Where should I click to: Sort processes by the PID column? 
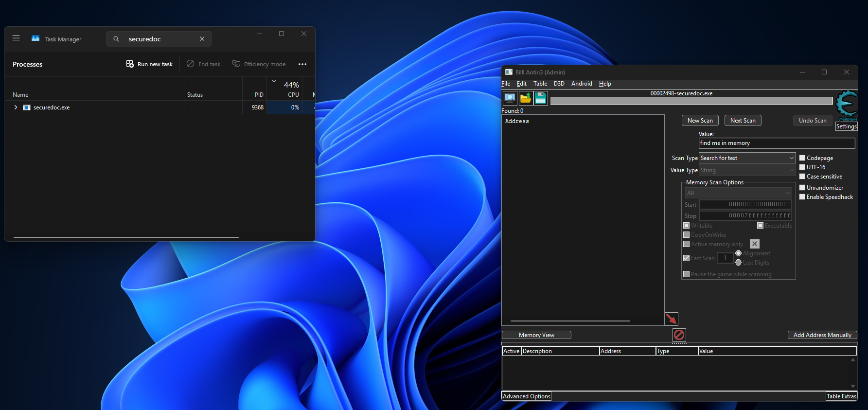[x=259, y=95]
